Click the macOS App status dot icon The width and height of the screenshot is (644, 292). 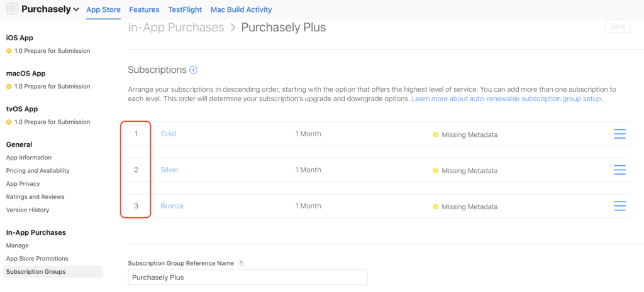point(9,87)
